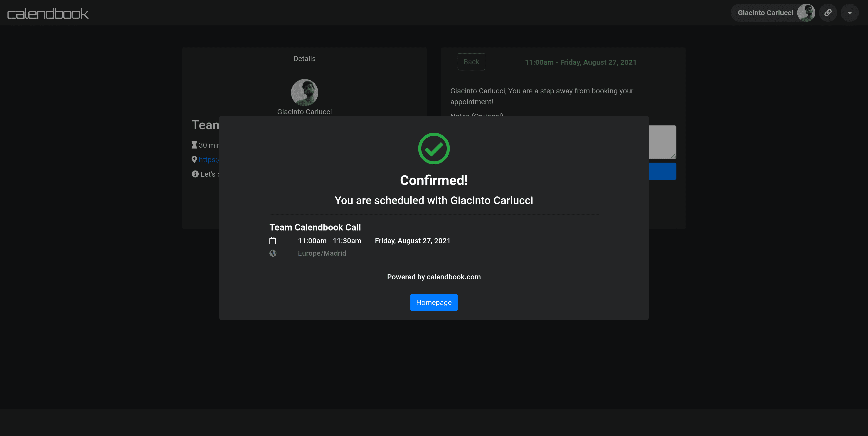This screenshot has height=436, width=868.
Task: Click the Homepage button
Action: point(434,302)
